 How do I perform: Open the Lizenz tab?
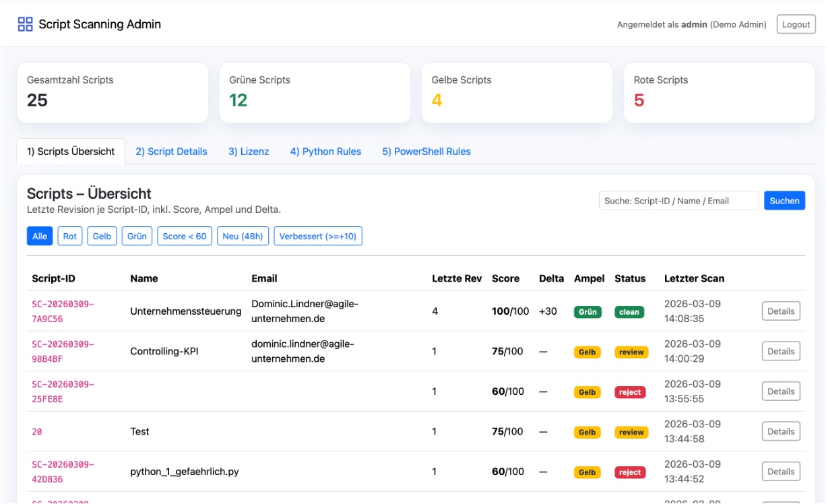point(249,152)
